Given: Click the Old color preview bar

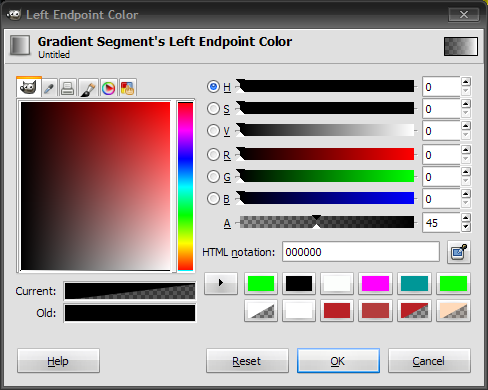Looking at the screenshot, I should 130,313.
